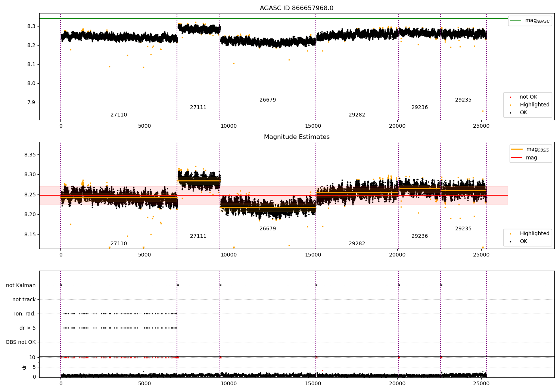Click obsid label 29282 in top plot
The width and height of the screenshot is (560, 392).
click(x=357, y=115)
